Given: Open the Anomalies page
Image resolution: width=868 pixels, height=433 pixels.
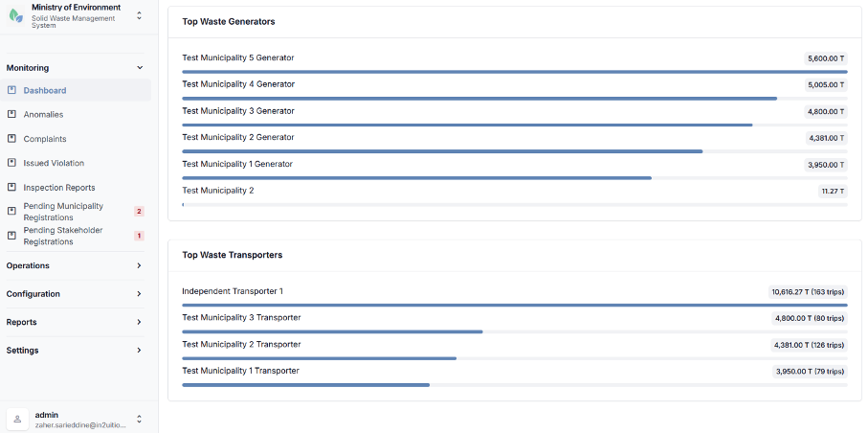Looking at the screenshot, I should coord(43,115).
